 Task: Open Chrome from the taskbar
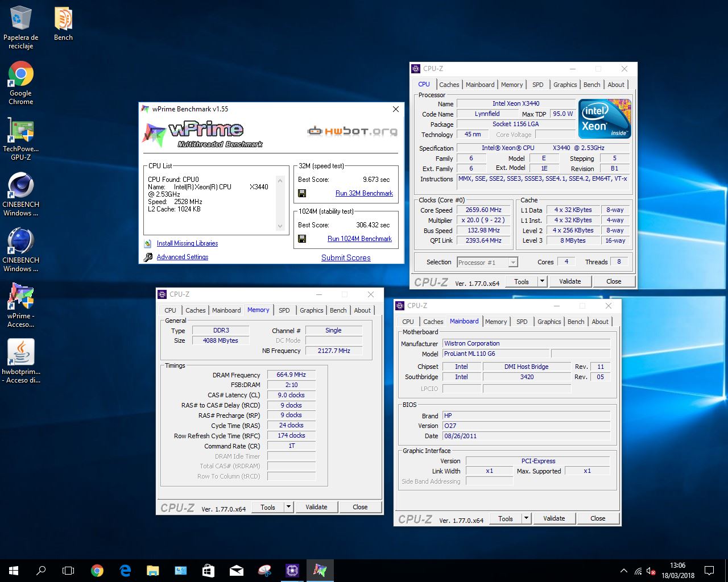(x=97, y=571)
